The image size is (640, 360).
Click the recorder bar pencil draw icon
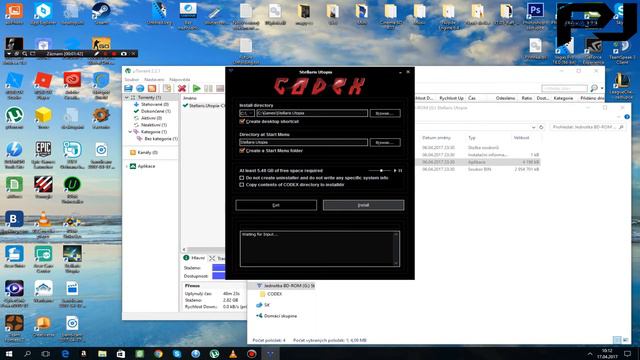97,53
